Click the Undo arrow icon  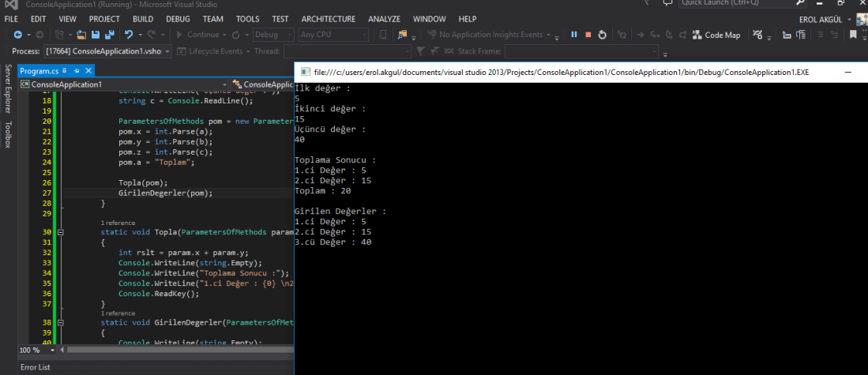(129, 35)
